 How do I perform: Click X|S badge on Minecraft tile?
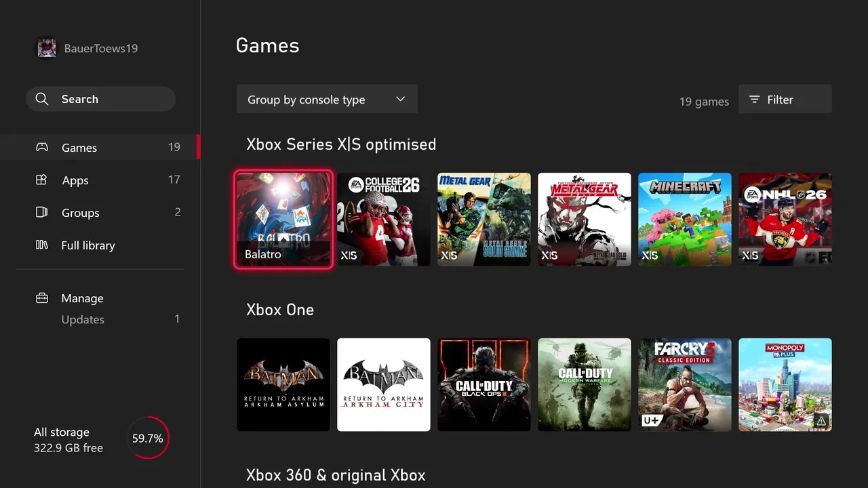click(650, 256)
